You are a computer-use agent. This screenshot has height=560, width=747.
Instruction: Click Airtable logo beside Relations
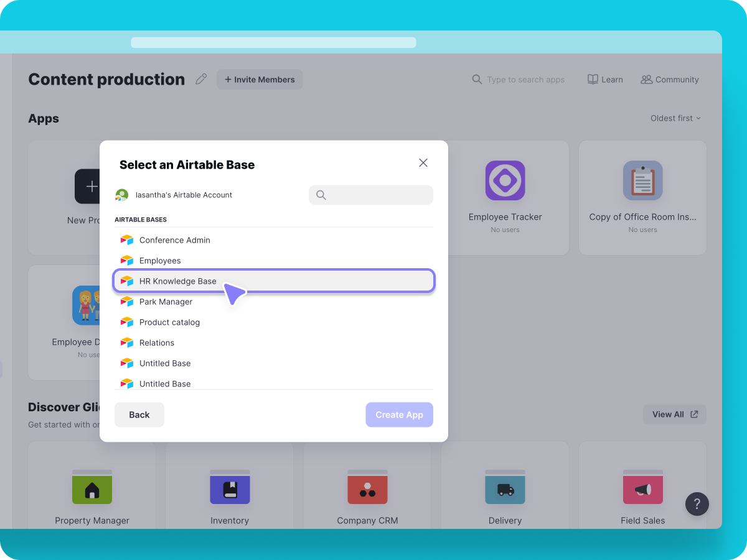(x=127, y=343)
